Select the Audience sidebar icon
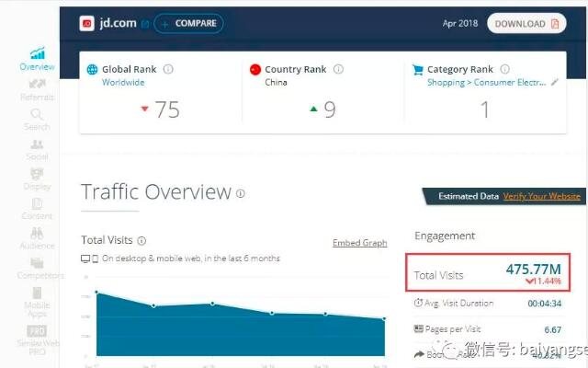The width and height of the screenshot is (588, 368). [37, 238]
